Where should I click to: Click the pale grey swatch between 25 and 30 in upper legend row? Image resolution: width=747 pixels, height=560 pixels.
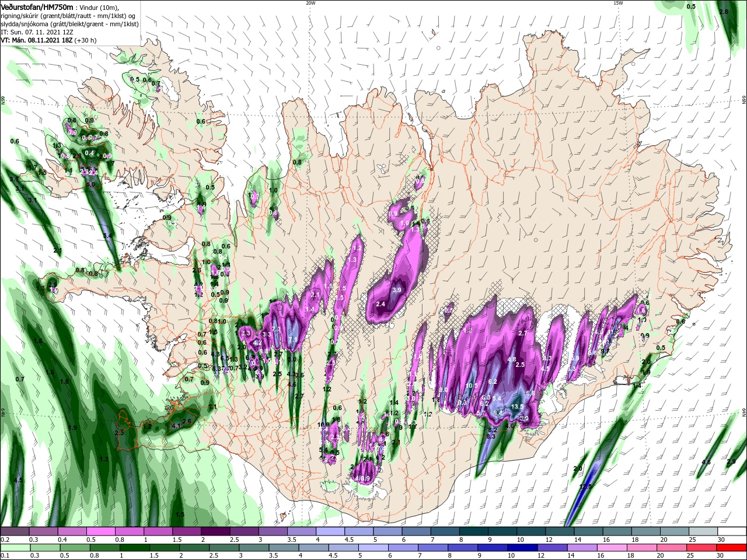tap(704, 531)
